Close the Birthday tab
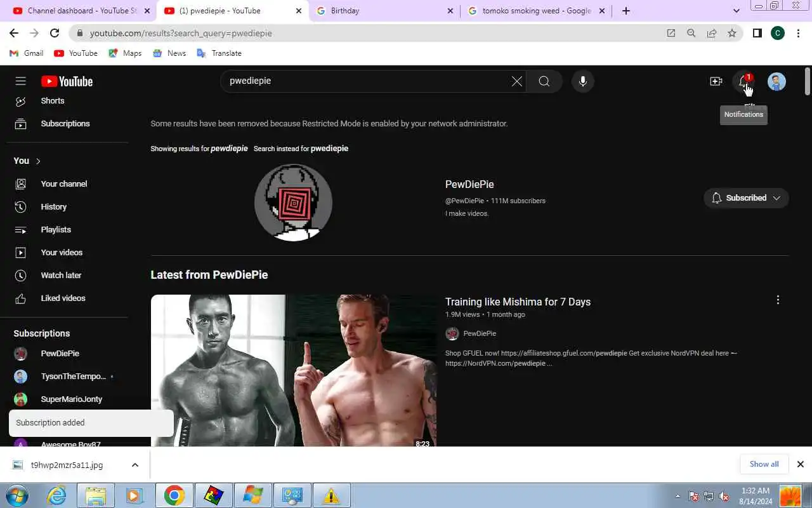812x508 pixels. 450,11
